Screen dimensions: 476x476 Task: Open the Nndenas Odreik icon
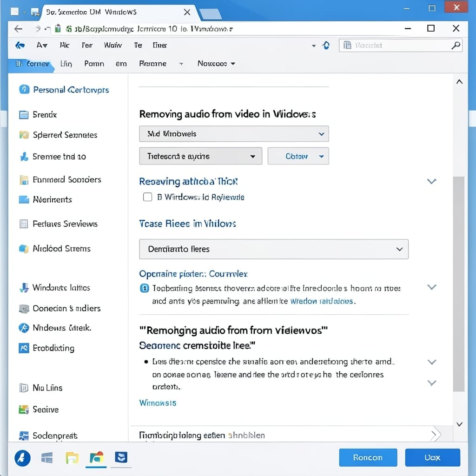[24, 328]
